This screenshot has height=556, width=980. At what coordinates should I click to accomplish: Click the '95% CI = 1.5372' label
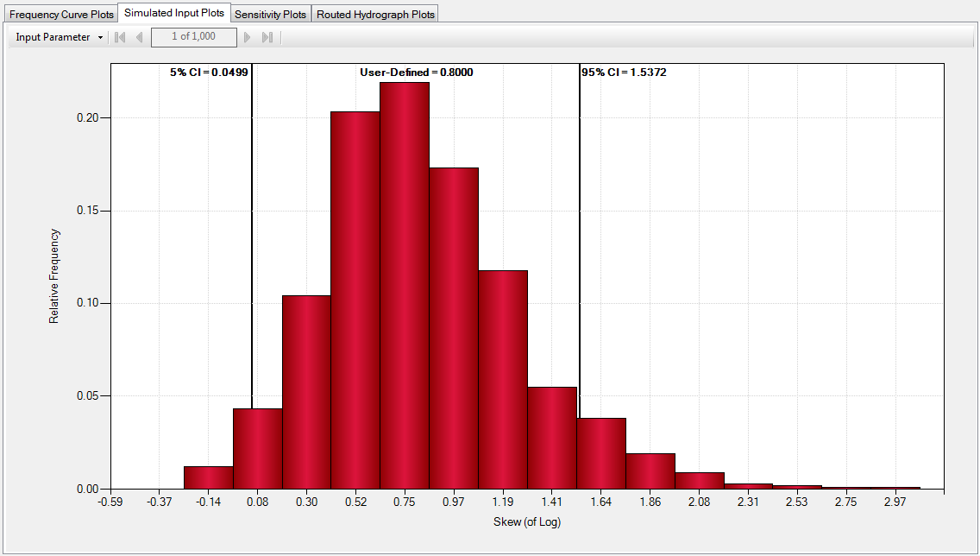tap(623, 73)
